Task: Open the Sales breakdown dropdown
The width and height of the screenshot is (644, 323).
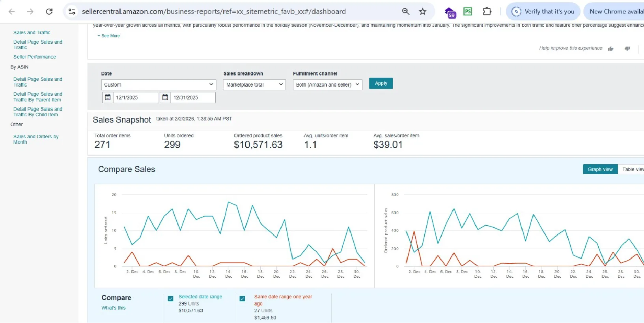Action: pos(254,85)
